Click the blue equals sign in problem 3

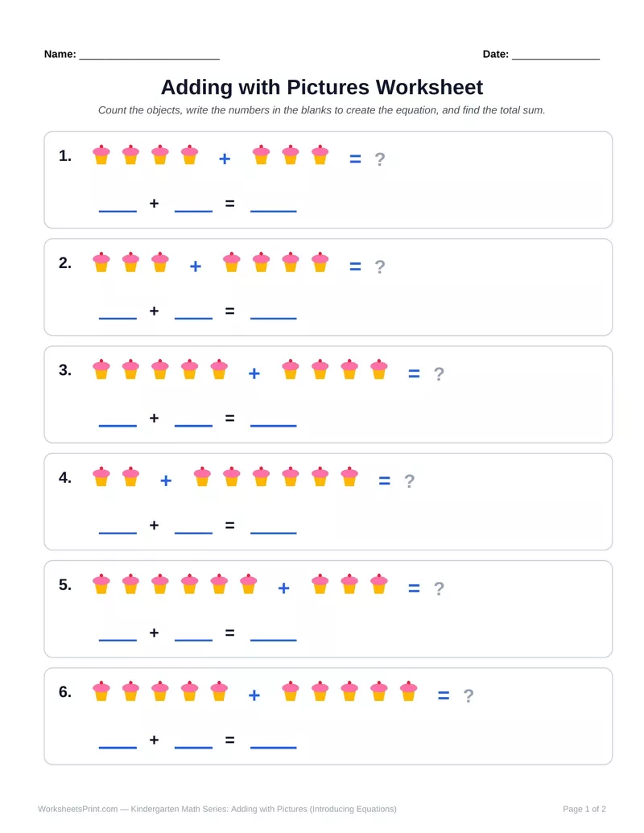pos(414,374)
